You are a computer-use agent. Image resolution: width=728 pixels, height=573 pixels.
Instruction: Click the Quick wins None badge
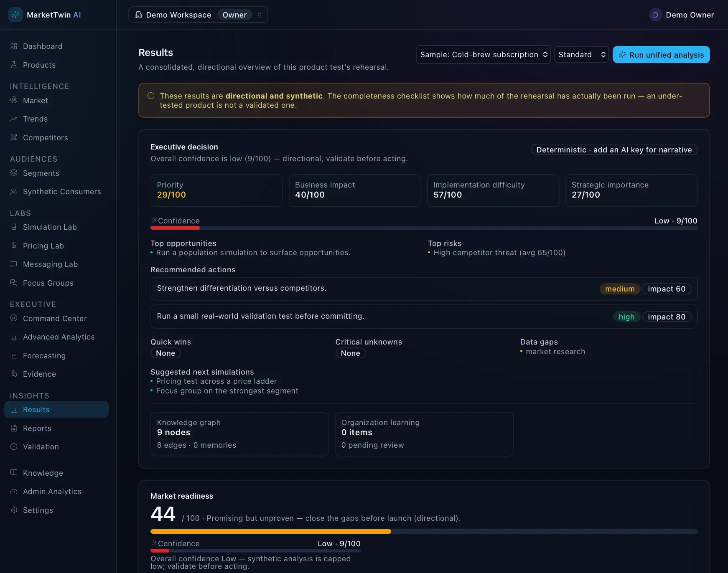(165, 353)
